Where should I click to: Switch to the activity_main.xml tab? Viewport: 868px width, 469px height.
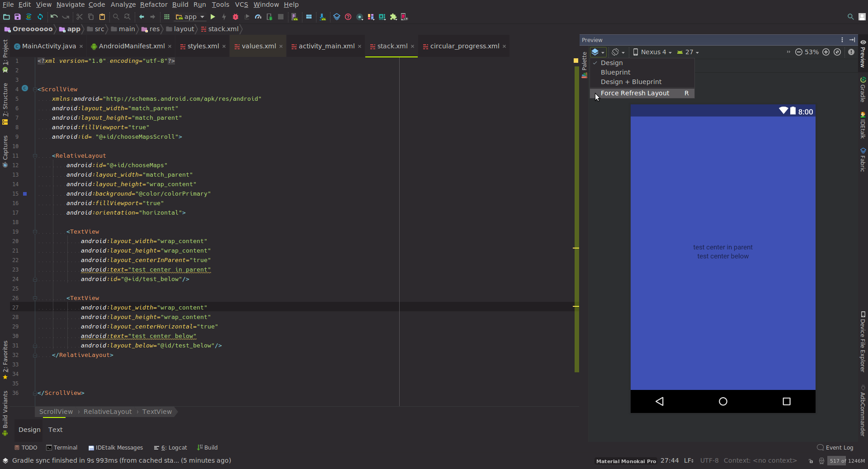point(326,46)
